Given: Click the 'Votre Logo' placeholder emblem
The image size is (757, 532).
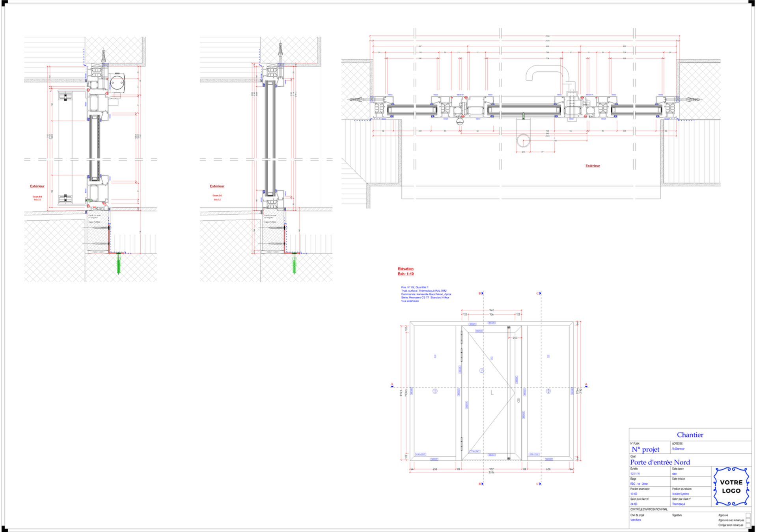Looking at the screenshot, I should 731,486.
